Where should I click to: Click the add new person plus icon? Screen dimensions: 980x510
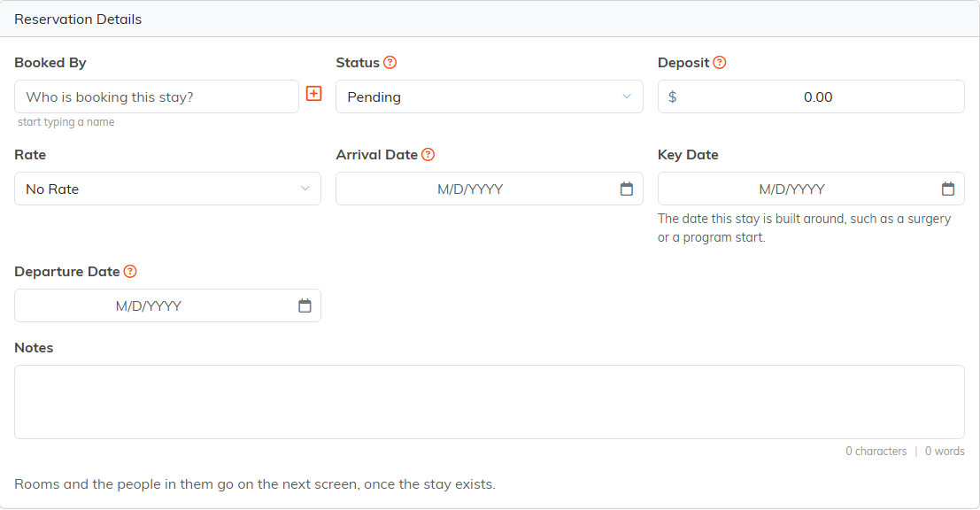point(313,94)
